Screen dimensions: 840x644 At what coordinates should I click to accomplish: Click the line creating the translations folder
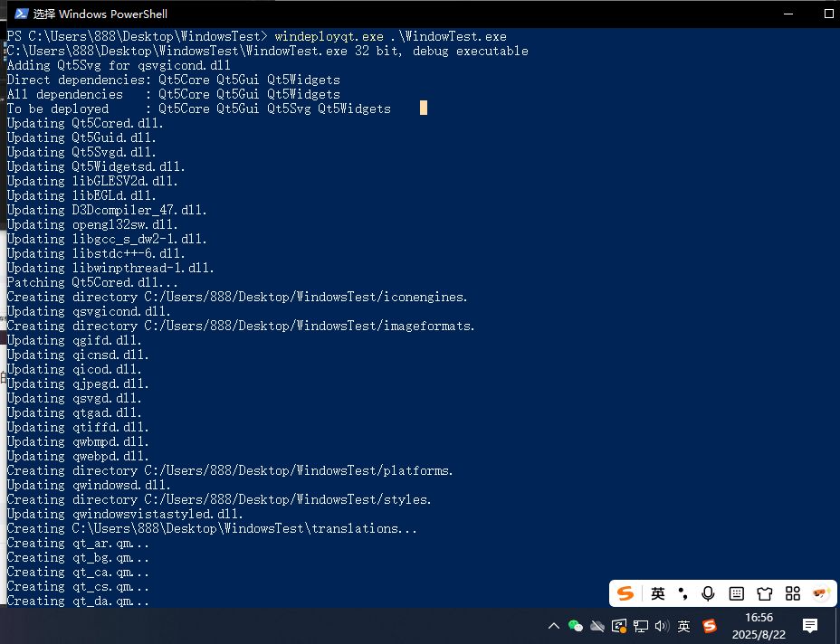212,528
